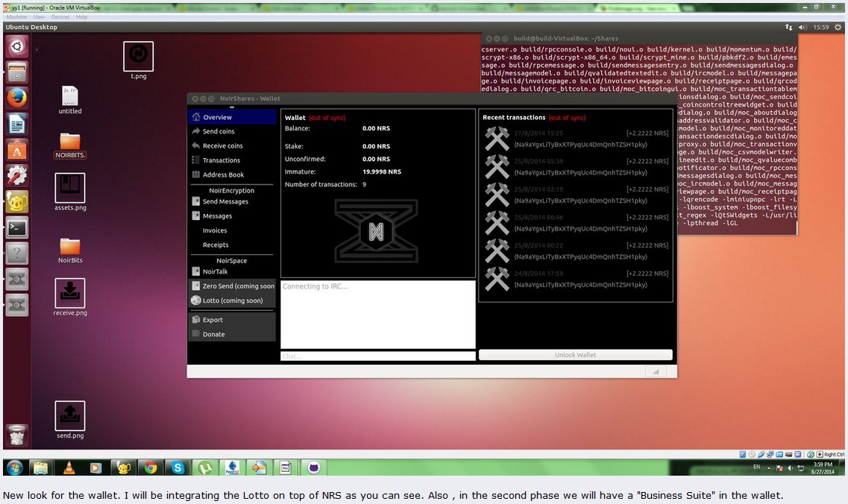Open Terminal from the Ubuntu launcher

tap(16, 227)
